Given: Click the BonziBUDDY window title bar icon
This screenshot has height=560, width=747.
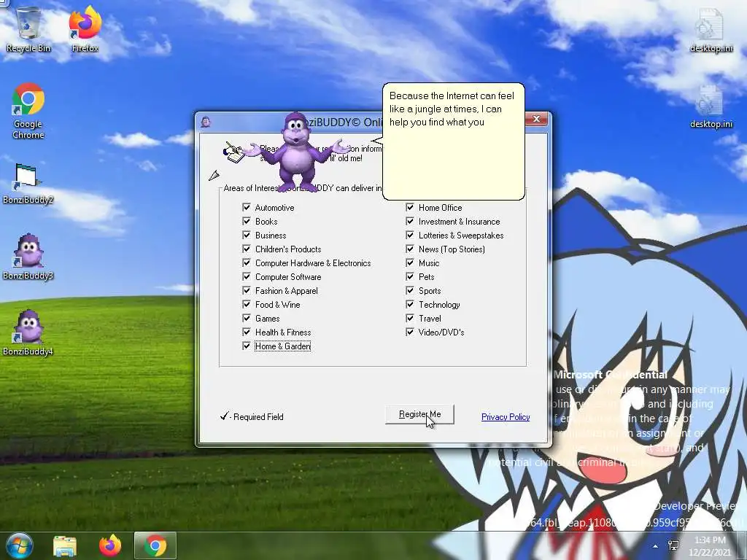Looking at the screenshot, I should pyautogui.click(x=206, y=122).
